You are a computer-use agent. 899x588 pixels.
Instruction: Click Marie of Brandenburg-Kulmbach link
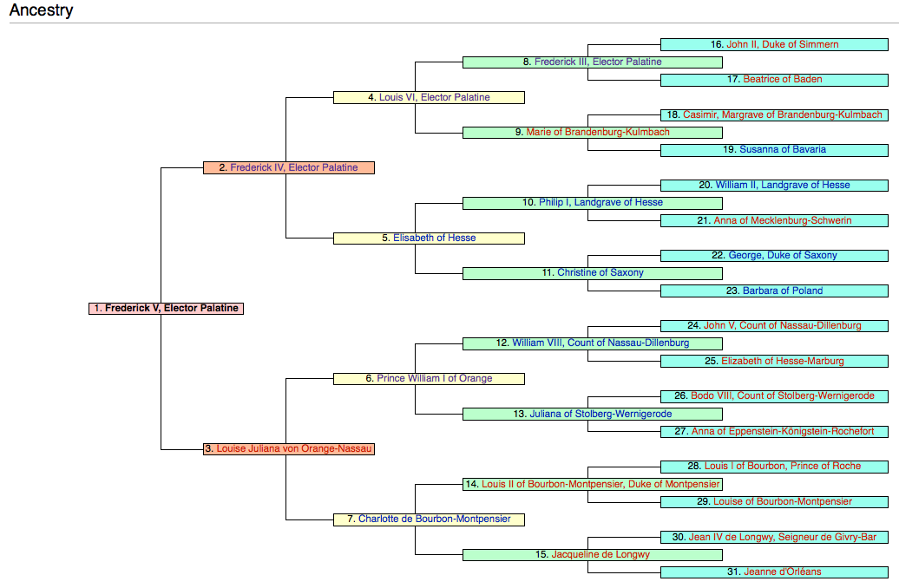598,132
